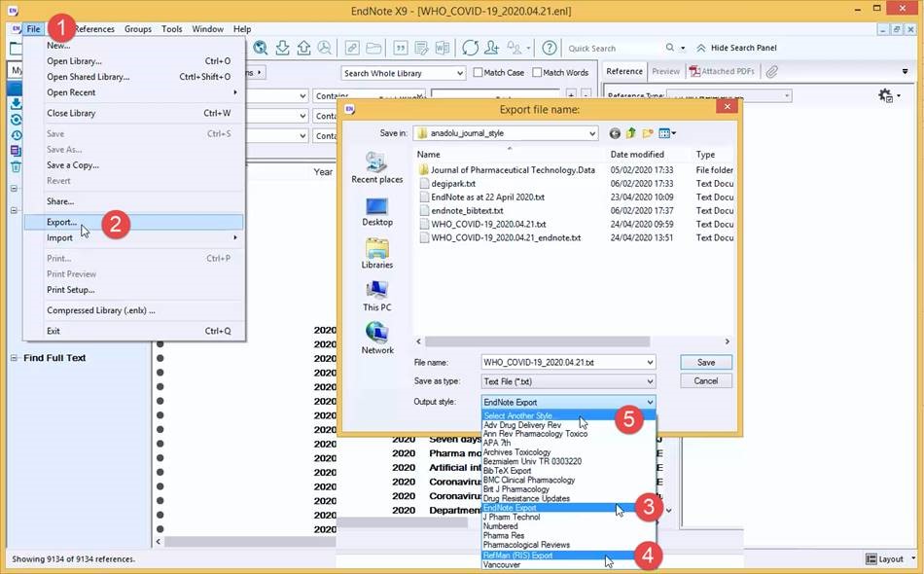924x574 pixels.
Task: Select Select Another Style in style list
Action: tap(568, 415)
